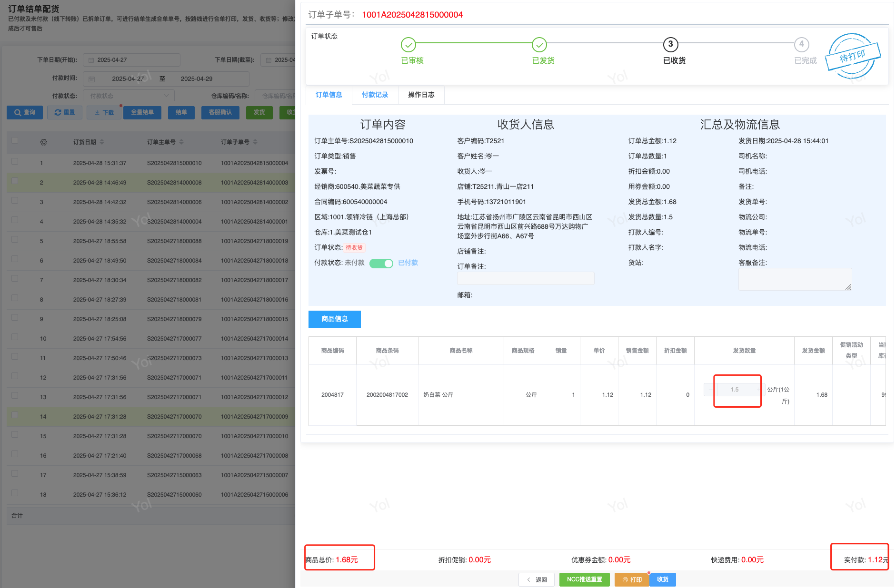Click the sort arrows beside 订货日期 column
The width and height of the screenshot is (896, 588).
click(102, 142)
